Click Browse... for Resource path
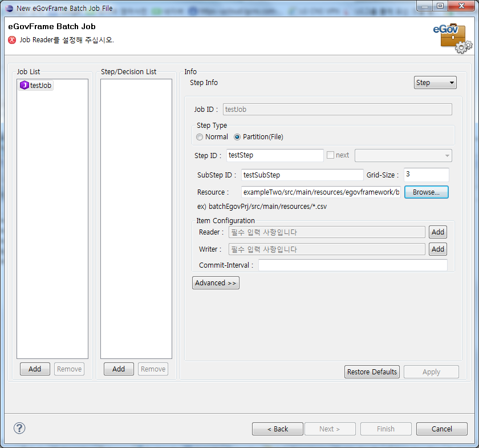This screenshot has height=448, width=479. [x=426, y=192]
